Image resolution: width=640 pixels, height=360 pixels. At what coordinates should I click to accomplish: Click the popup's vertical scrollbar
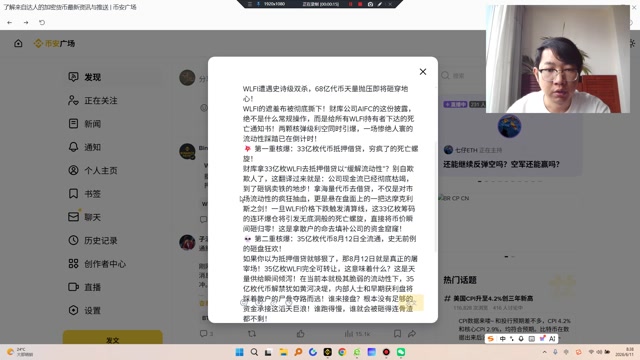point(436,196)
